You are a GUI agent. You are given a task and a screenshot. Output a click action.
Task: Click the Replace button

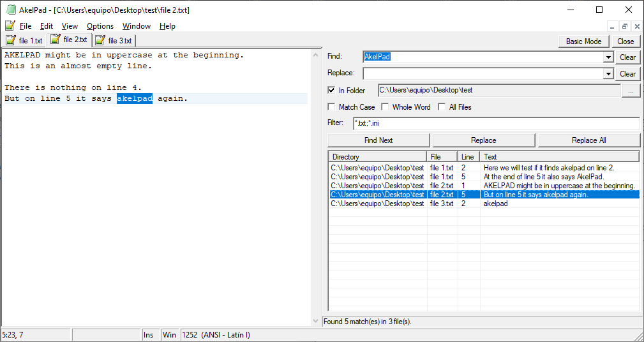click(x=483, y=140)
